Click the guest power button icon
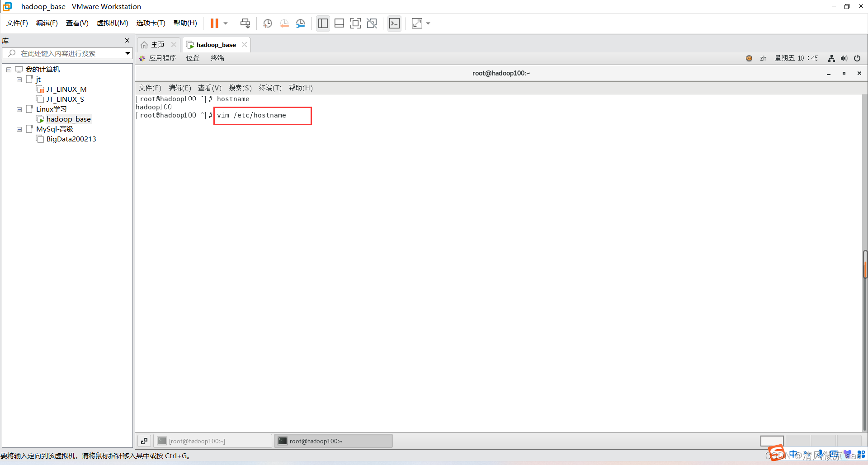The width and height of the screenshot is (868, 465). [x=857, y=58]
